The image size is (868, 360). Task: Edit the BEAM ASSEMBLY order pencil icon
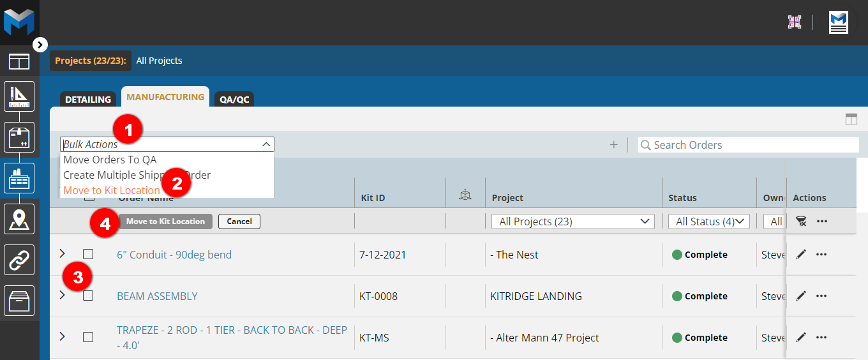pos(801,296)
